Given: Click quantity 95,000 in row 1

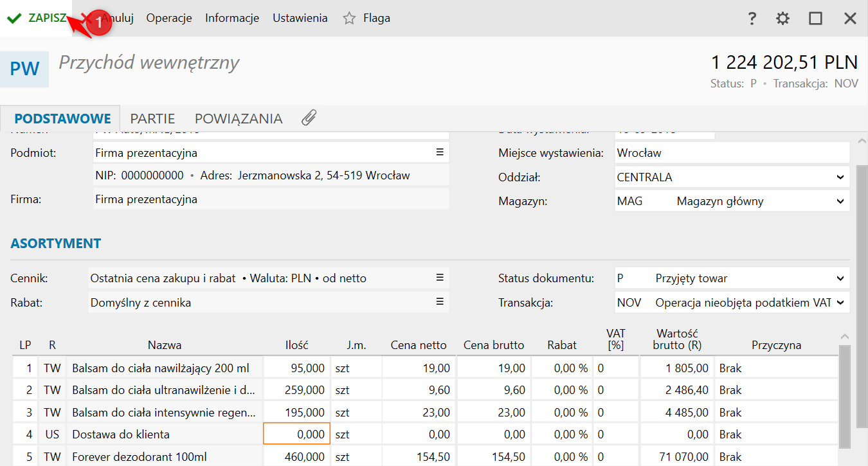Looking at the screenshot, I should tap(296, 368).
